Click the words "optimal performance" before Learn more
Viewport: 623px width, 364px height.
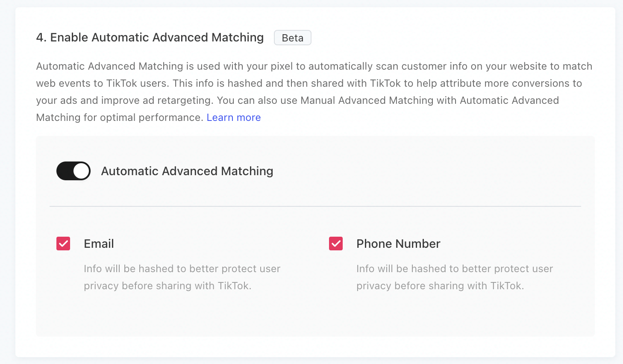pos(151,117)
